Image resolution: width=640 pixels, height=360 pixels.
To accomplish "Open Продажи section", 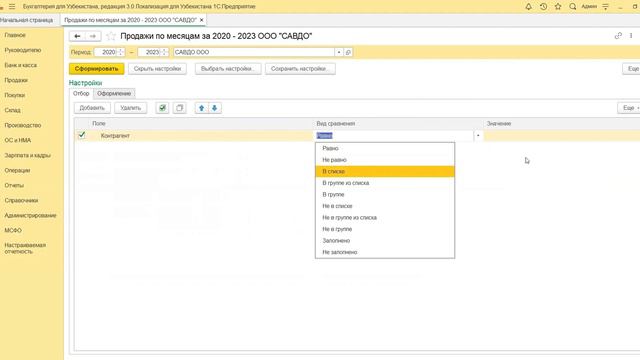I will pyautogui.click(x=16, y=80).
